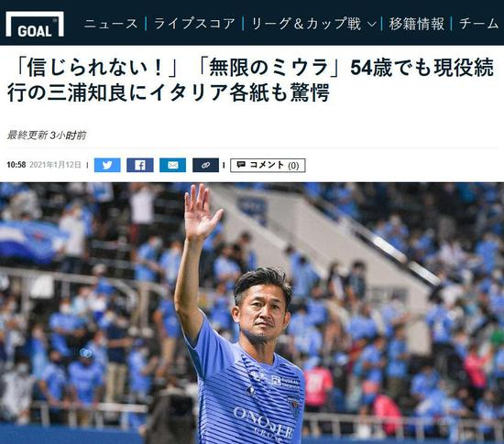Open the チーム menu item
This screenshot has height=444, width=504.
(x=478, y=24)
